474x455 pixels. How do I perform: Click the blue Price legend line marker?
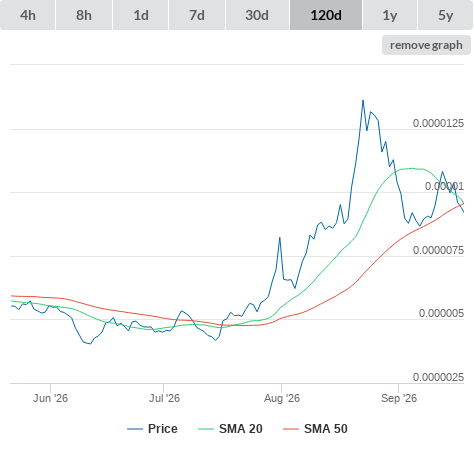click(135, 429)
